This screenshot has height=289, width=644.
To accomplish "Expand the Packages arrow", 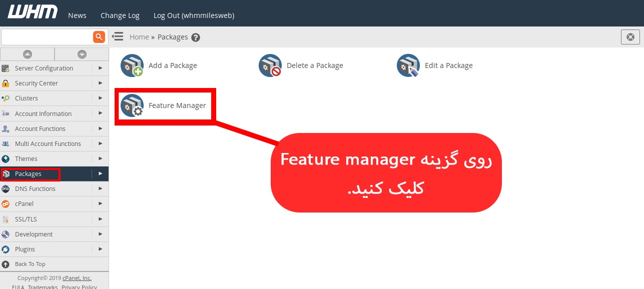I will (100, 173).
